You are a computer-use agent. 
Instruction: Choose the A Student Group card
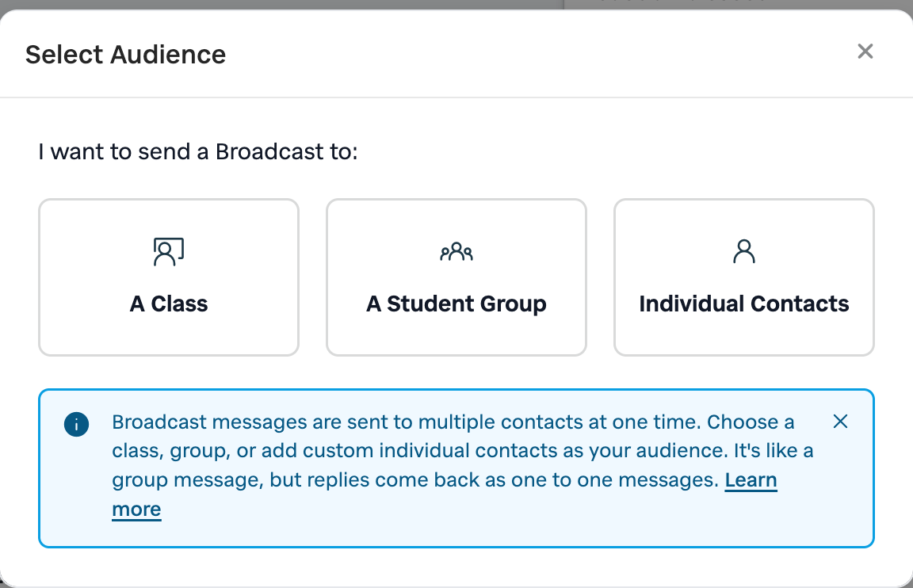click(x=456, y=277)
